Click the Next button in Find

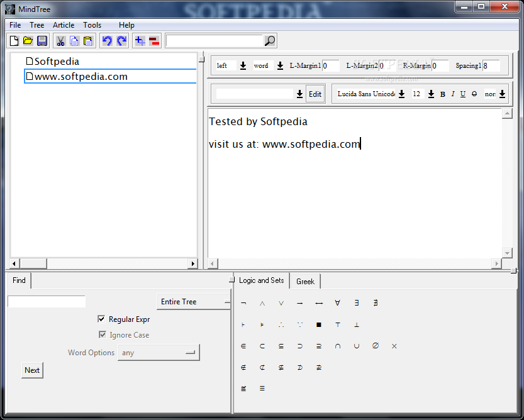tap(32, 370)
